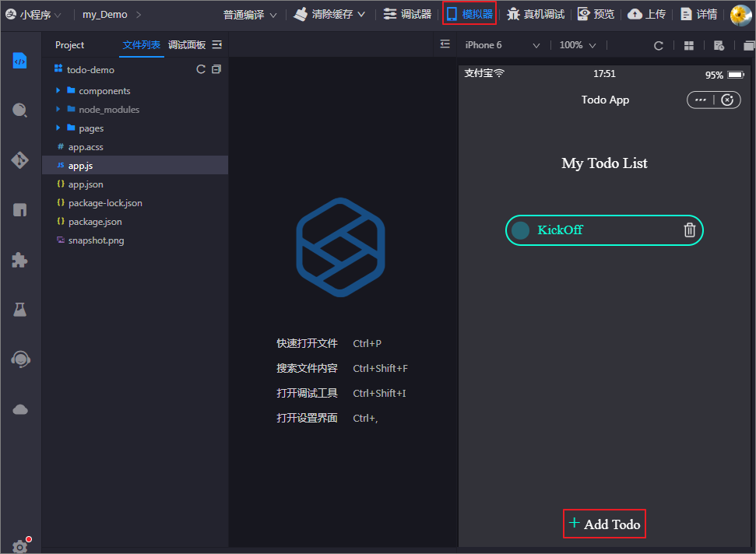This screenshot has width=756, height=554.
Task: Collapse all folders in file tree
Action: click(216, 69)
